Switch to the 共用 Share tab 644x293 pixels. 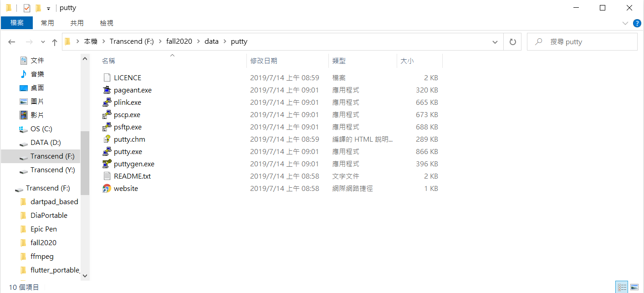(x=77, y=23)
